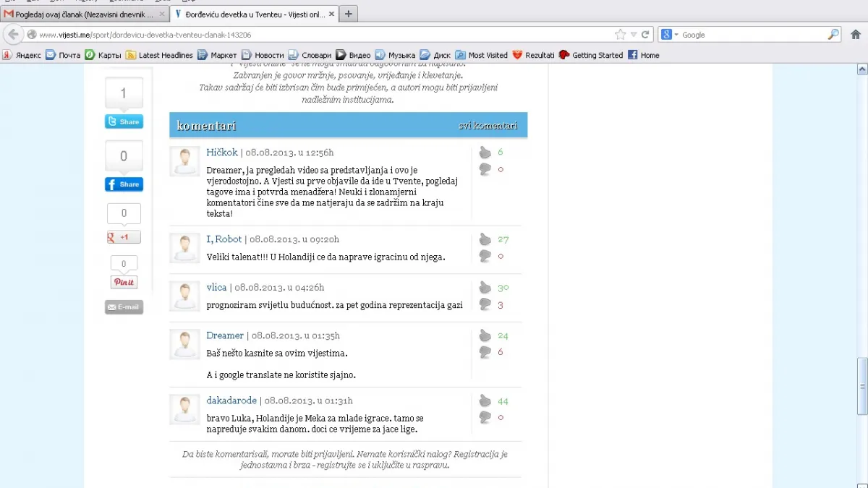The height and width of the screenshot is (488, 868).
Task: Click the Facebook share count bubble
Action: point(124,156)
